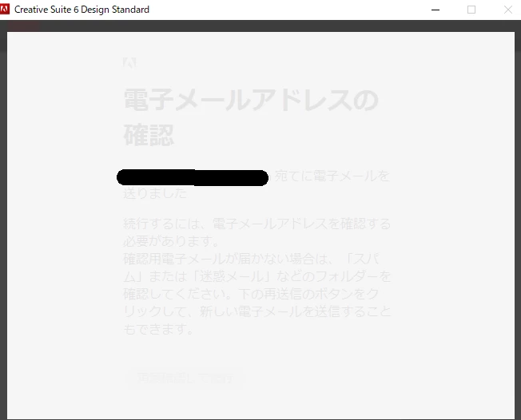521x420 pixels.
Task: Click the line 必要があります。
Action: click(x=171, y=241)
